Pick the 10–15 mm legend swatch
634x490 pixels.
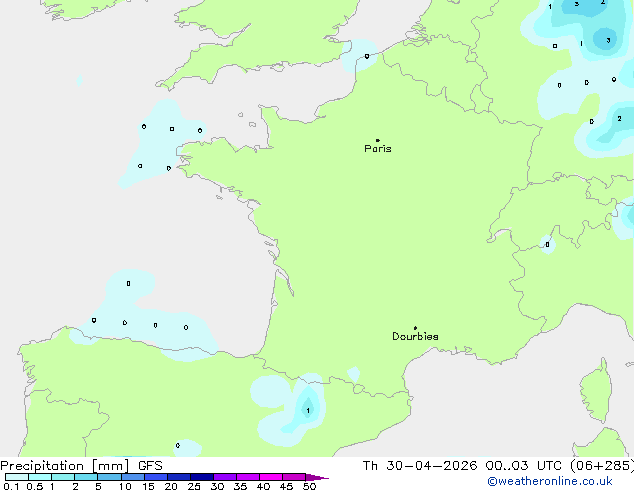point(132,477)
